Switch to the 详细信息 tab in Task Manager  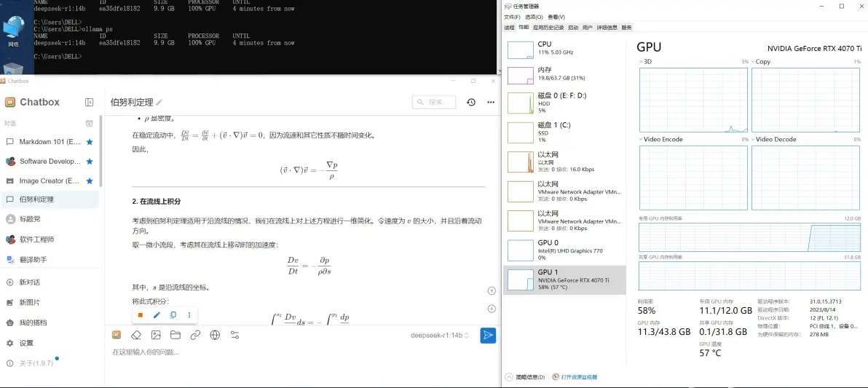point(607,27)
